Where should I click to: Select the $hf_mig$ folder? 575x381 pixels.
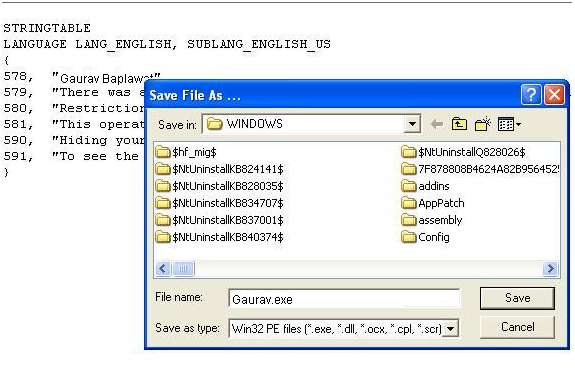pos(186,152)
